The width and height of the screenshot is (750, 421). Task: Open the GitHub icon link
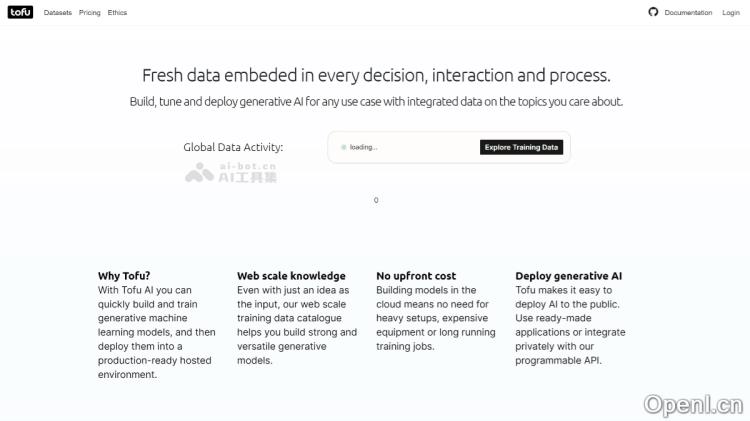(653, 13)
